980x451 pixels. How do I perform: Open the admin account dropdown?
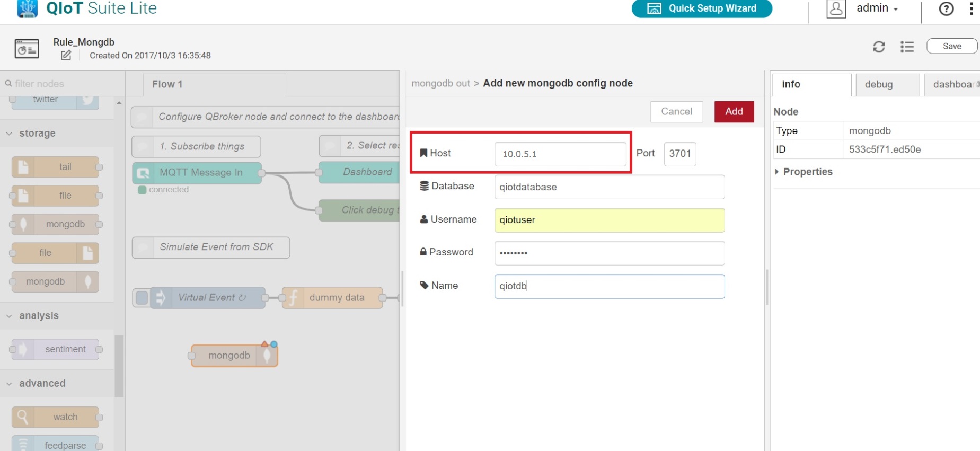(x=877, y=8)
